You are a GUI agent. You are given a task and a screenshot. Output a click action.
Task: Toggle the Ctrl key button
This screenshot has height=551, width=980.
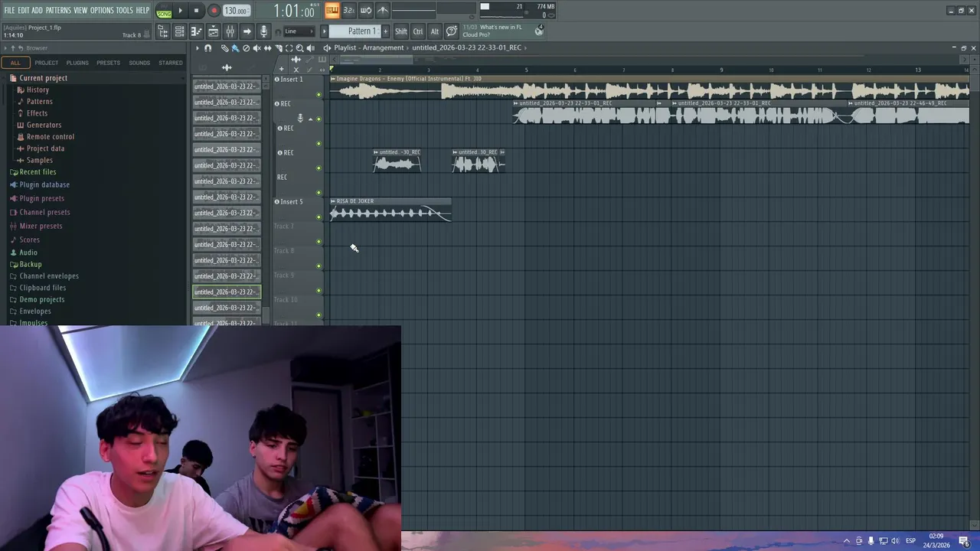(x=418, y=31)
